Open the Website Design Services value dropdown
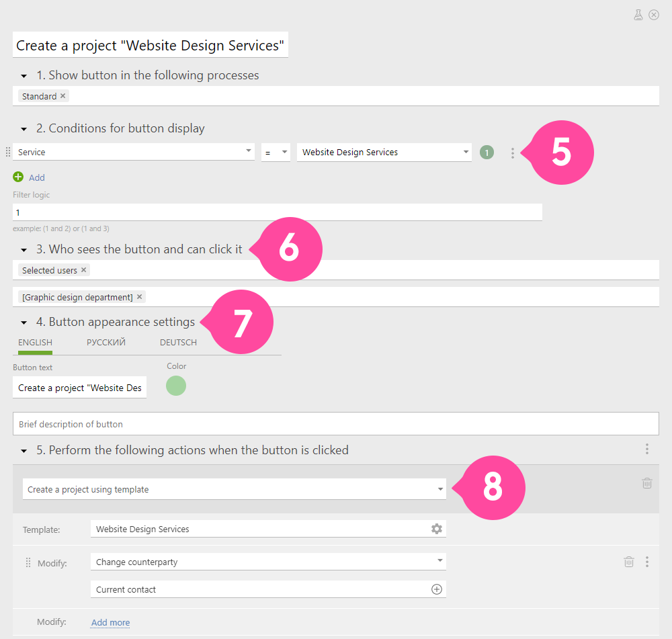672x639 pixels. coord(384,152)
